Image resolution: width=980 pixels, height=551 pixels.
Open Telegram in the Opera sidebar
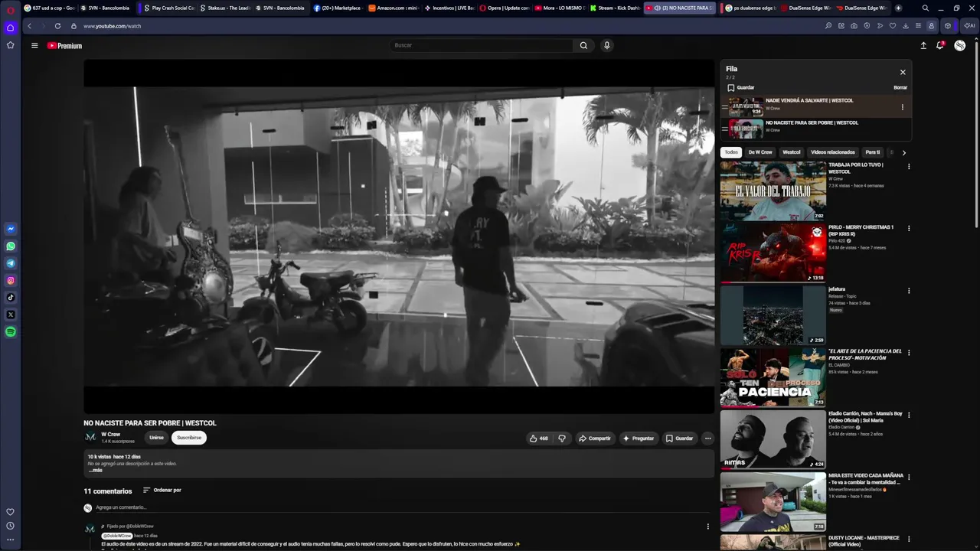[x=11, y=263]
